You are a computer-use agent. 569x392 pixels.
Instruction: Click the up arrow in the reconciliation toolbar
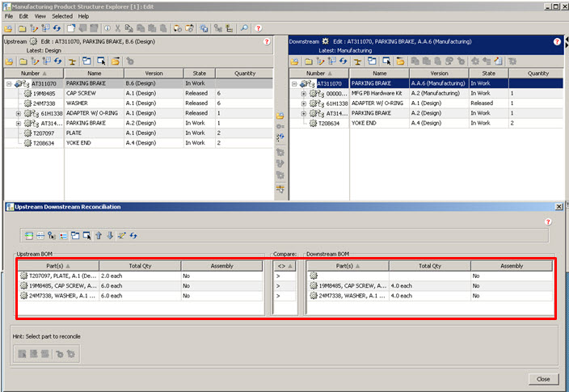coord(99,235)
